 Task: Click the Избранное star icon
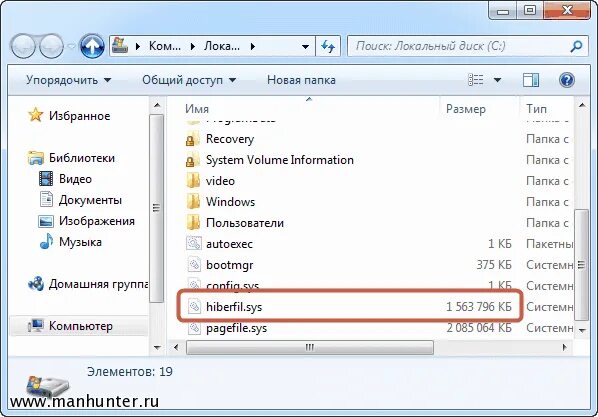[35, 115]
